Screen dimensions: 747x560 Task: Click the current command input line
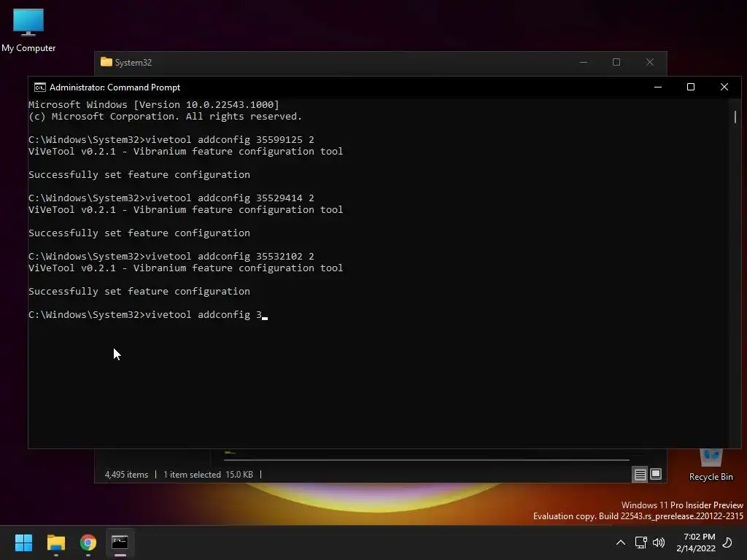click(147, 315)
